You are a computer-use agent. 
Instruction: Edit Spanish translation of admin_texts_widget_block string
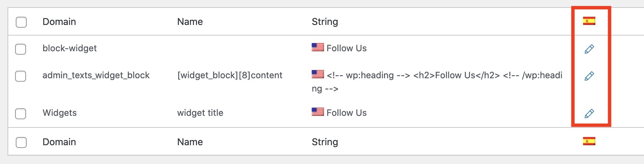tap(589, 76)
